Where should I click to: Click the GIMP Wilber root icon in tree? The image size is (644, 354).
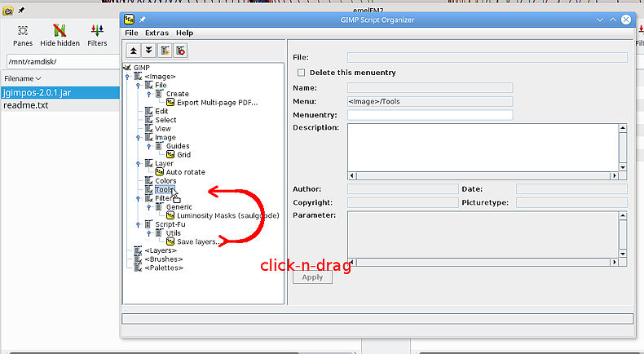click(x=127, y=68)
